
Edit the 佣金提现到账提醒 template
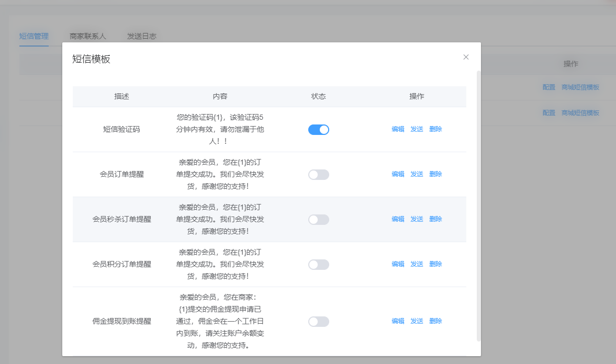click(398, 321)
